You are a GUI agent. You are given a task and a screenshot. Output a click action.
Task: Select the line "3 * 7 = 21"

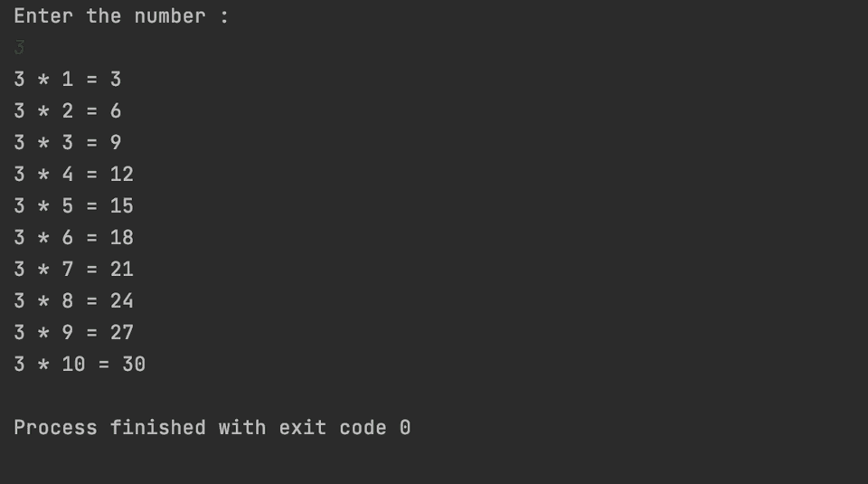click(73, 270)
